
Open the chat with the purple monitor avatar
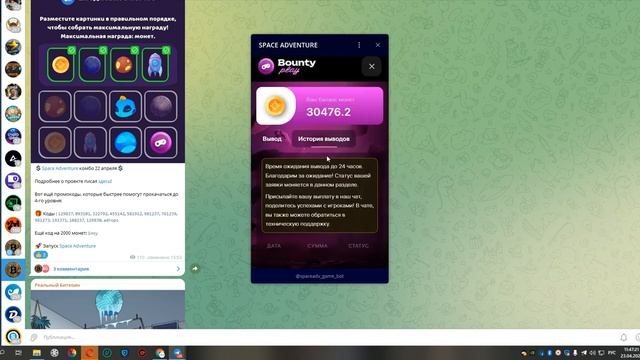pyautogui.click(x=13, y=180)
